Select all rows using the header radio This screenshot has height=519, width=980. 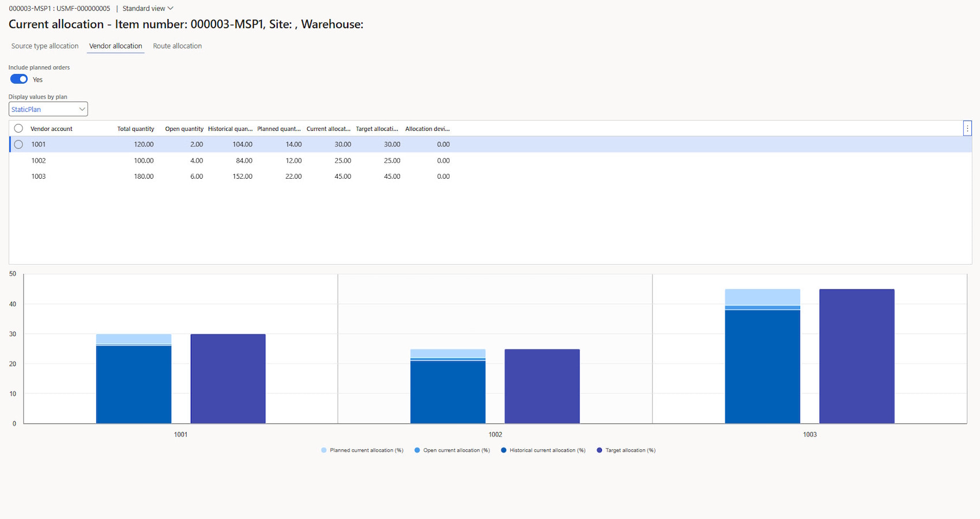tap(18, 129)
